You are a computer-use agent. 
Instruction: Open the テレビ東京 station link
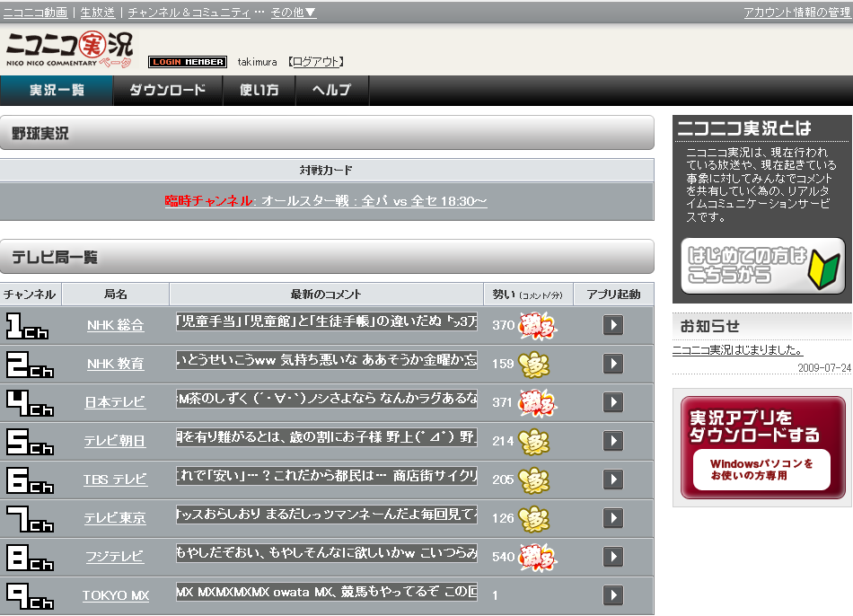(115, 519)
